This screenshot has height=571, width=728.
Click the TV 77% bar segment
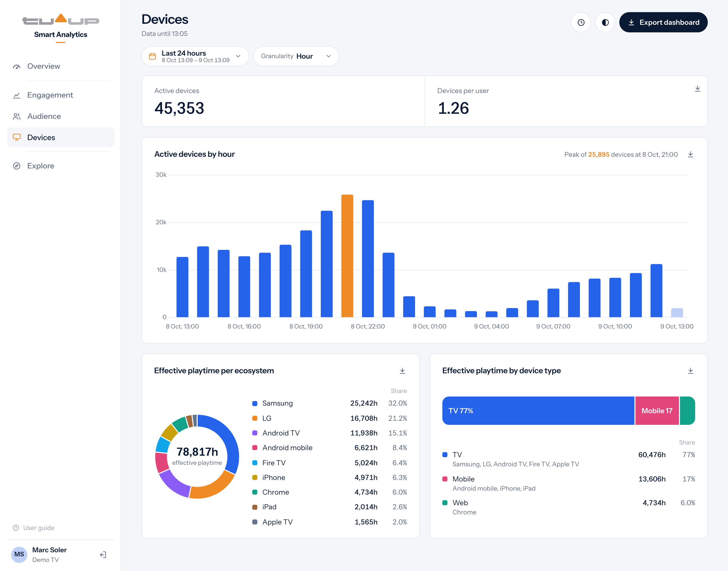click(538, 411)
